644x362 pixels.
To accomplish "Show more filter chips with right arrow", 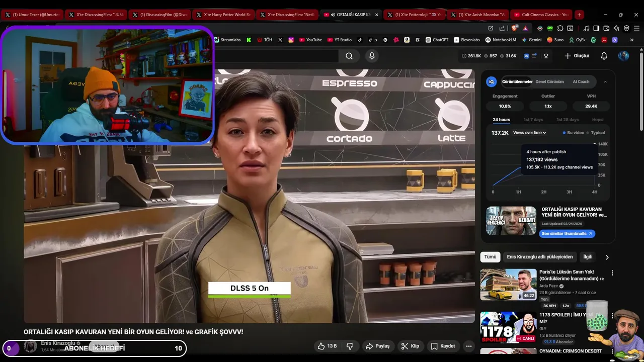I will (607, 257).
